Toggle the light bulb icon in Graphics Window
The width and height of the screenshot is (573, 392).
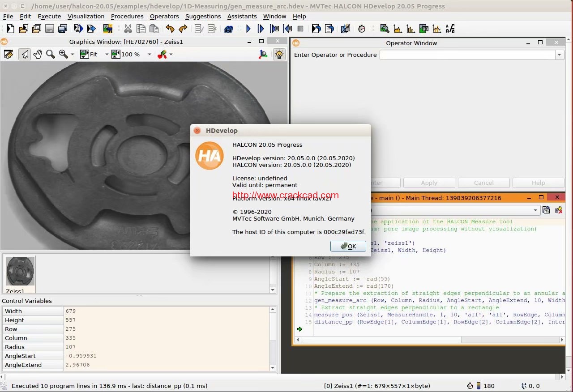[x=279, y=54]
